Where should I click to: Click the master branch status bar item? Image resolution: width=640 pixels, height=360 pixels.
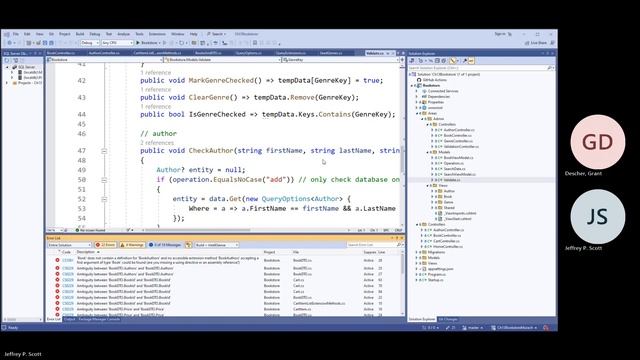pos(473,328)
